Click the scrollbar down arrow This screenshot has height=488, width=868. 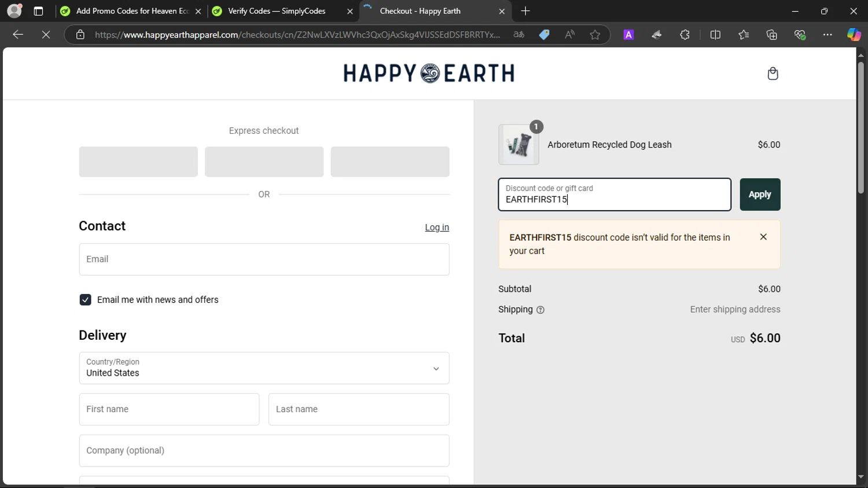pyautogui.click(x=861, y=477)
